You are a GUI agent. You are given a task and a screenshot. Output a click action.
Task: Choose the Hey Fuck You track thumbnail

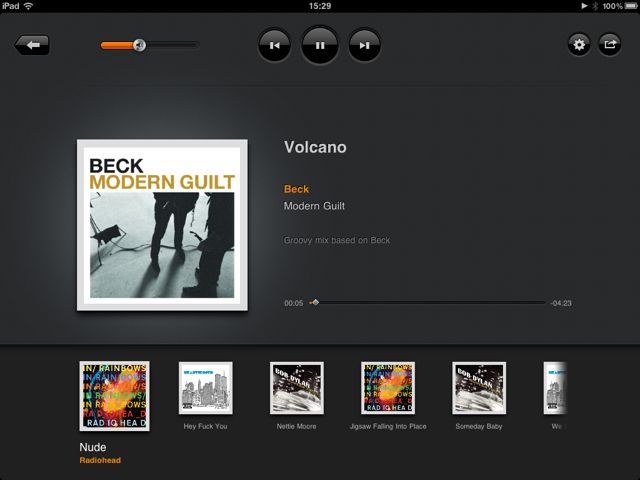206,388
